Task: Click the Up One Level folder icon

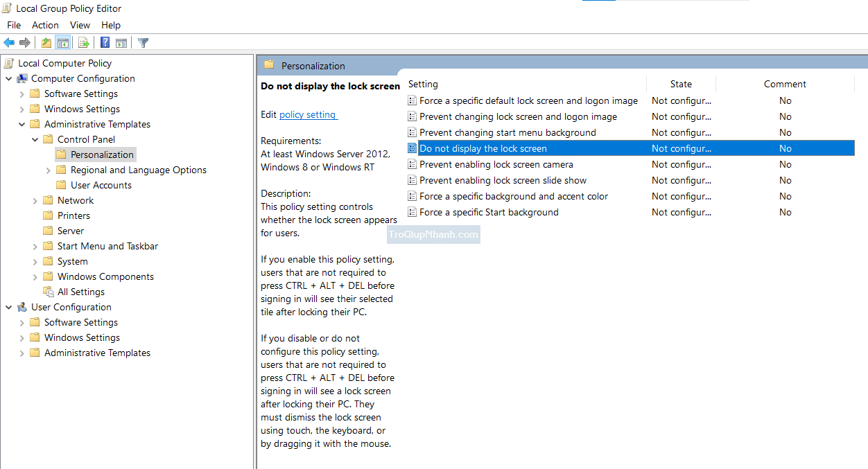Action: (46, 43)
